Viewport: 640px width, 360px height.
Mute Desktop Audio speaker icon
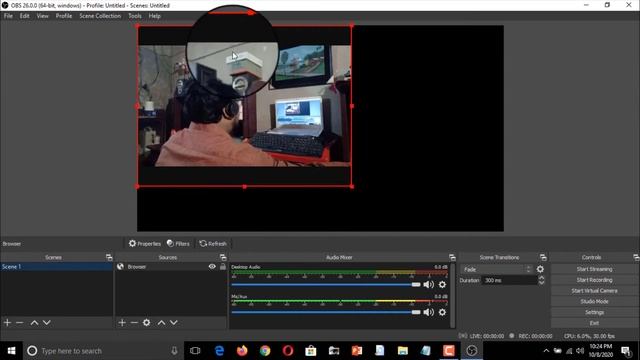(x=429, y=284)
